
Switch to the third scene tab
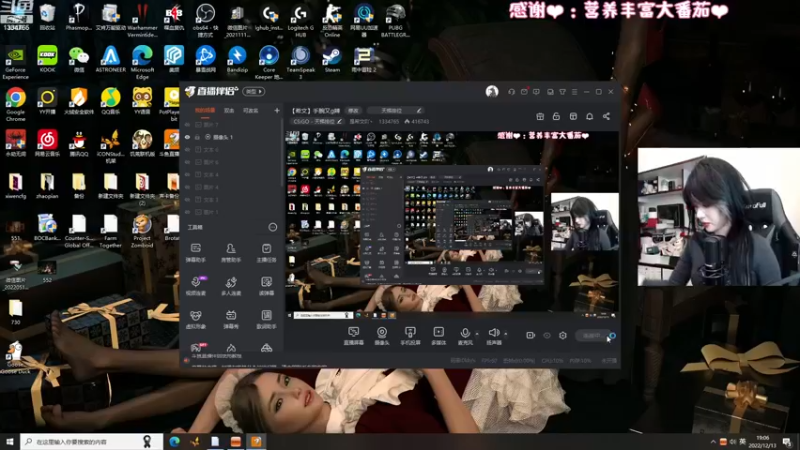(x=250, y=110)
